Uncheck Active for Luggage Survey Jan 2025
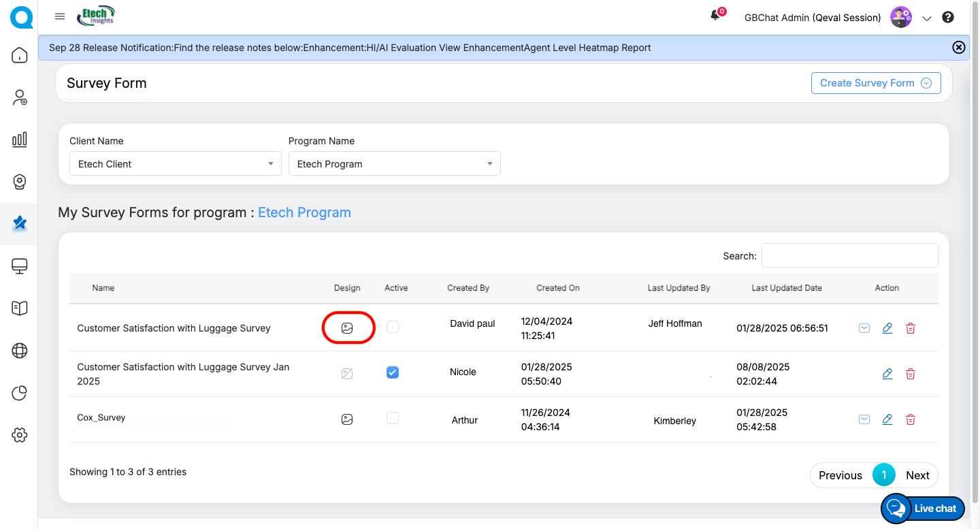 (x=393, y=372)
